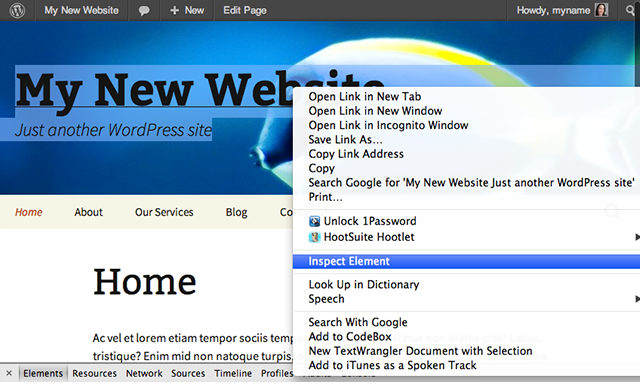Choose Print… from the context menu
The width and height of the screenshot is (640, 382).
pos(325,197)
